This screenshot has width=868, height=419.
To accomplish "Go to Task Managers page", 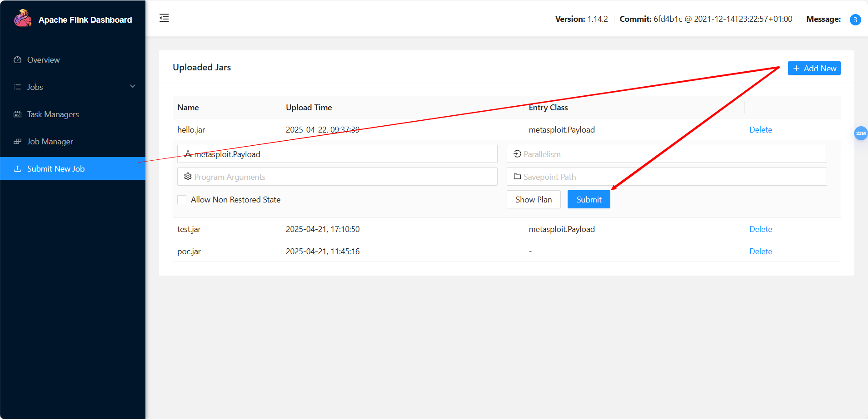I will pos(73,114).
